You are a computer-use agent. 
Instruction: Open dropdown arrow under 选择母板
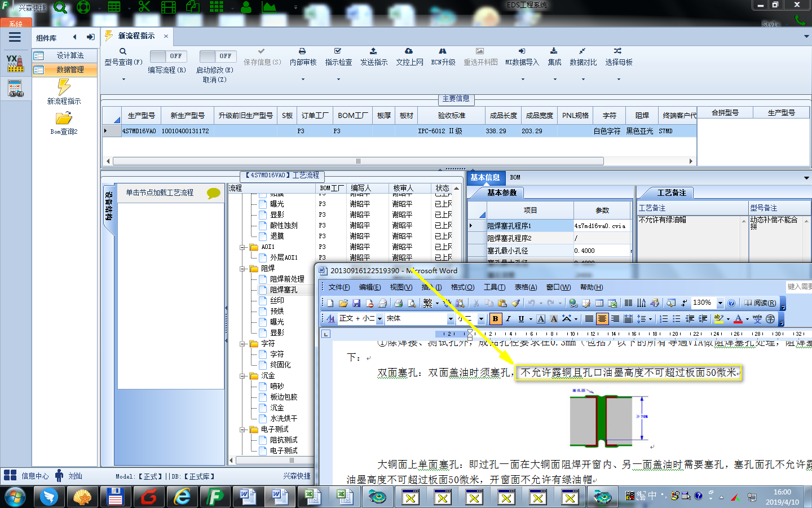pos(619,79)
